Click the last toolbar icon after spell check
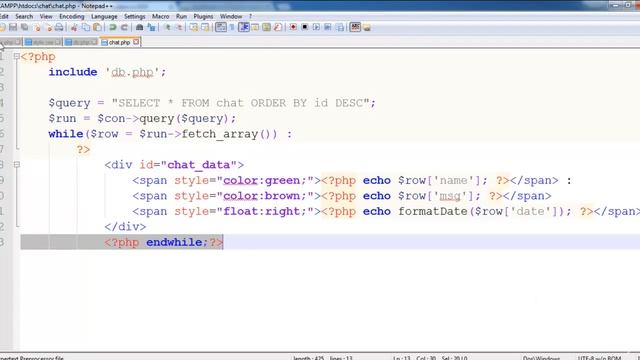The height and width of the screenshot is (360, 640). [367, 27]
